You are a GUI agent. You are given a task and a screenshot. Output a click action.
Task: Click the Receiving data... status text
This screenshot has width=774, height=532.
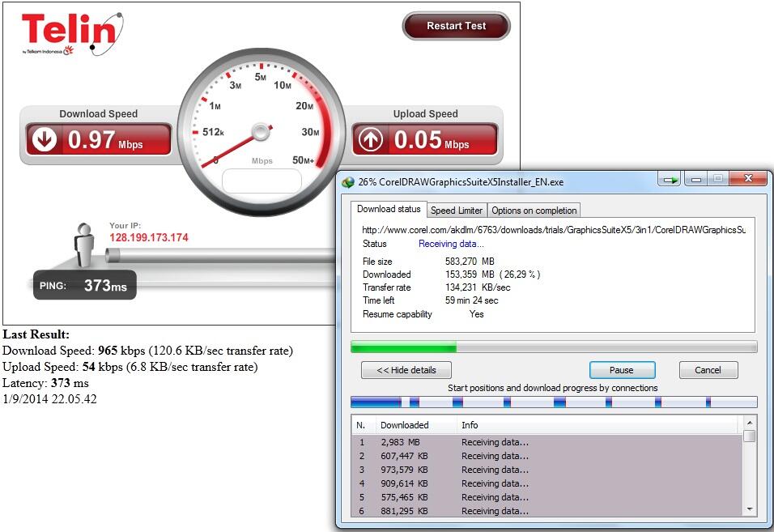(451, 244)
